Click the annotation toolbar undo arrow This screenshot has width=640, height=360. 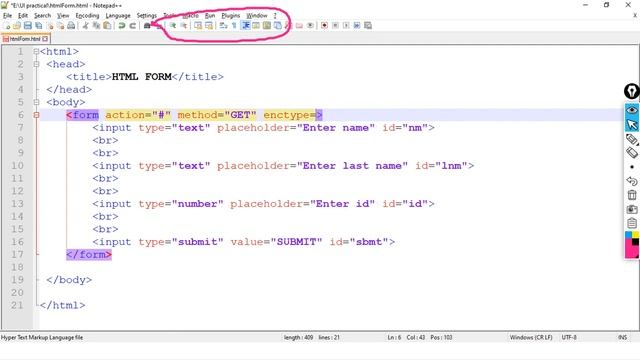point(632,181)
